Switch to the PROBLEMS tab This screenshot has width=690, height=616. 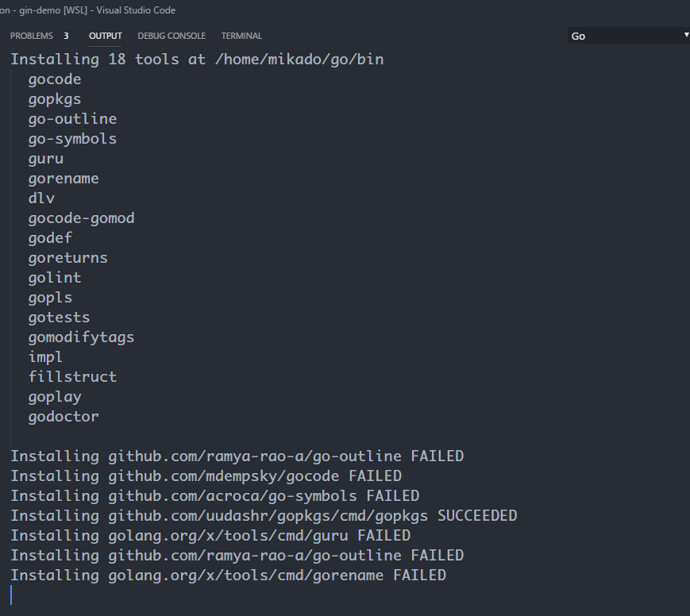(x=30, y=36)
